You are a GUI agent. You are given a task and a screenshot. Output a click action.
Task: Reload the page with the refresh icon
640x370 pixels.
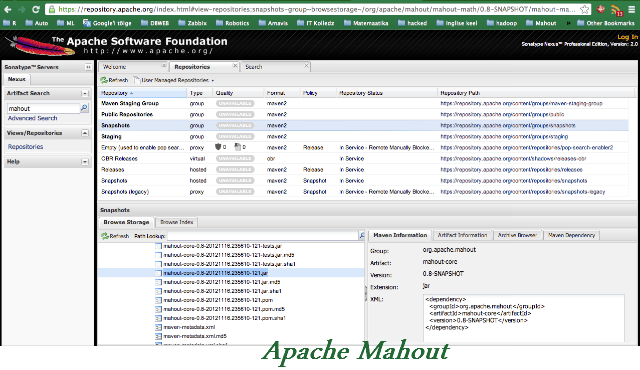(36, 9)
